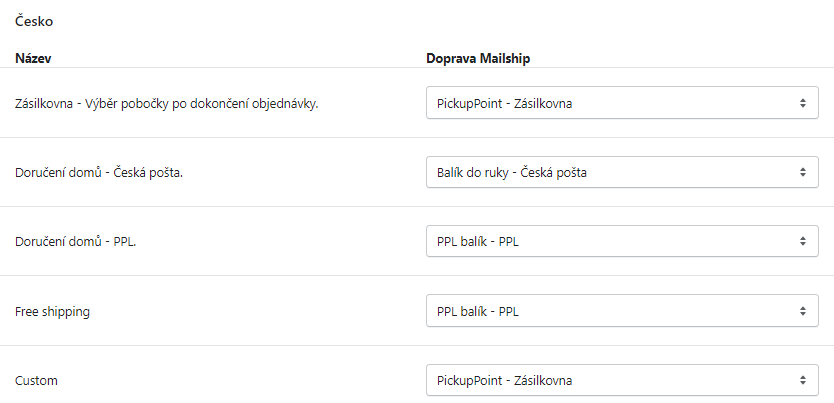Click the PickupPoint - Zásilkovna text in the Custom row
834x403 pixels.
pyautogui.click(x=504, y=380)
